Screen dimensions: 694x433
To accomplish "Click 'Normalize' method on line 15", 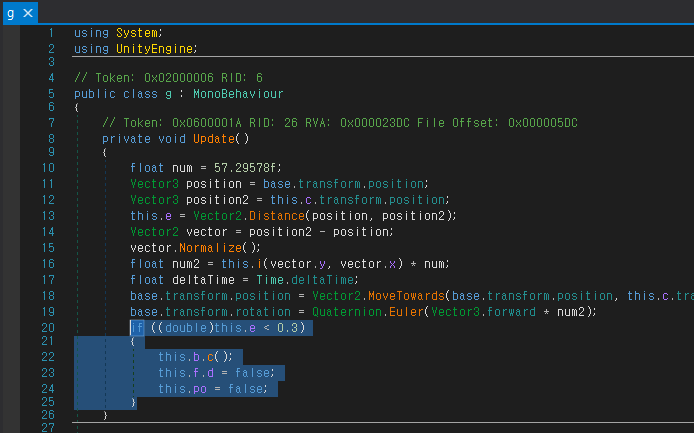I will (x=211, y=248).
